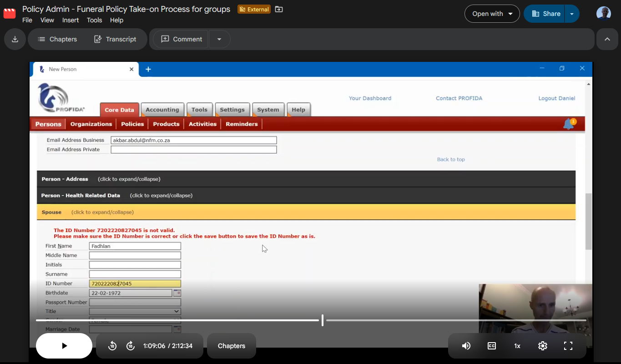Add a Comment
Image resolution: width=621 pixels, height=364 pixels.
pyautogui.click(x=181, y=39)
